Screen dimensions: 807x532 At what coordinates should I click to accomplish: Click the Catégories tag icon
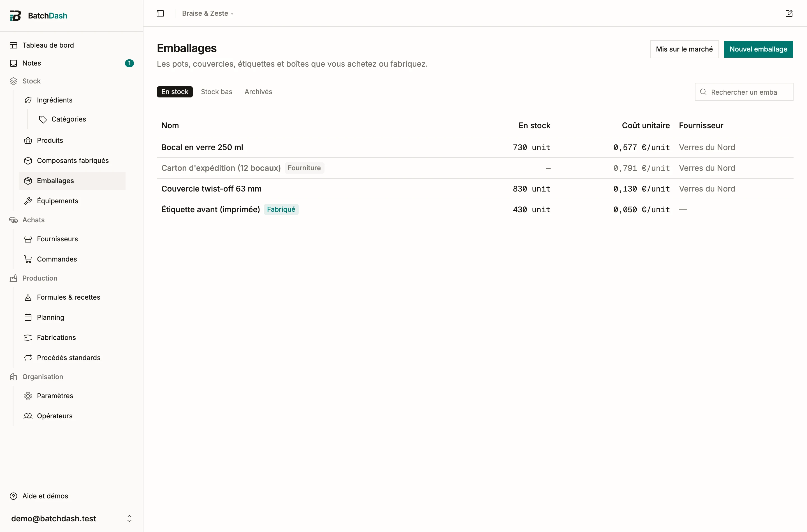(x=43, y=119)
